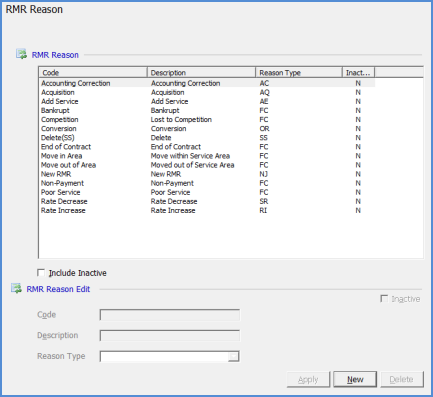The image size is (433, 397).
Task: Sort by the Description column header
Action: point(201,73)
